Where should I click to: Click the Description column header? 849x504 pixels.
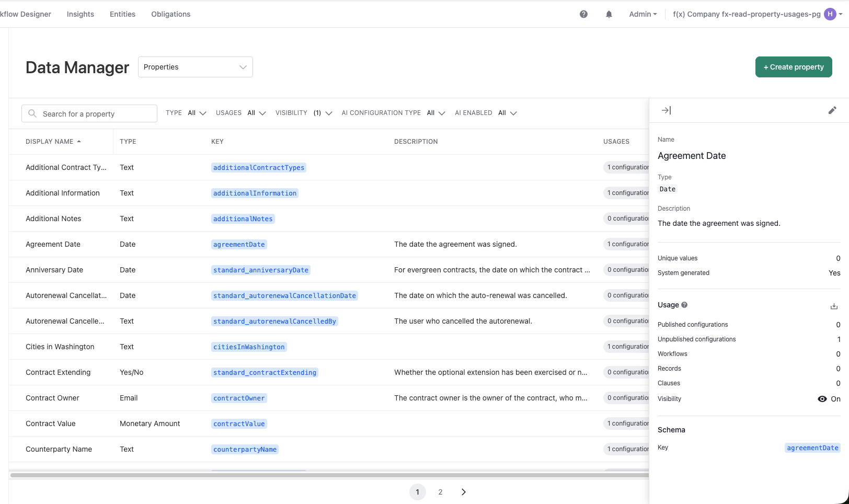tap(416, 142)
